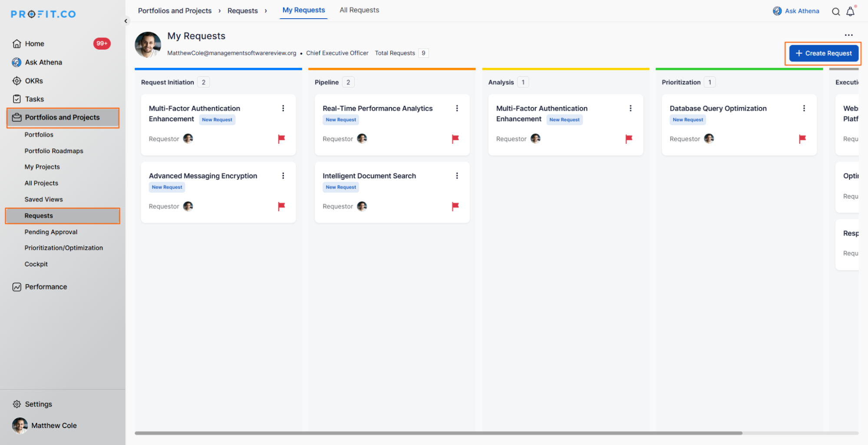Viewport: 868px width, 445px height.
Task: Select Pending Approval in sidebar
Action: 51,232
